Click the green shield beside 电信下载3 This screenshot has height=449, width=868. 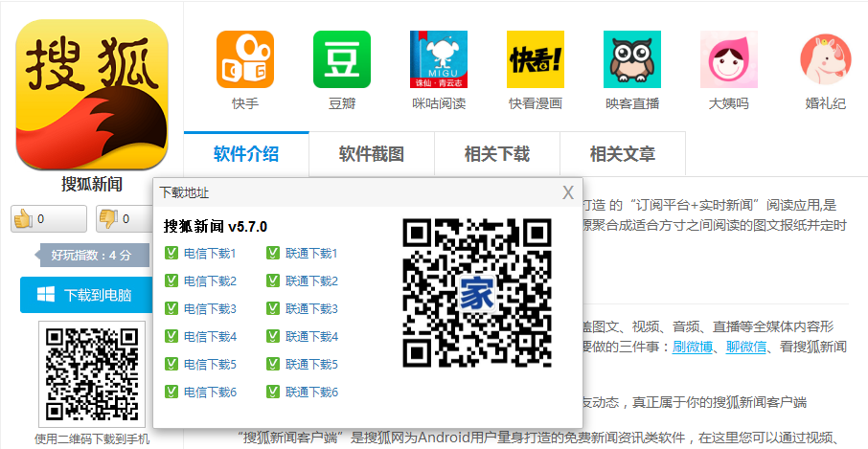171,308
